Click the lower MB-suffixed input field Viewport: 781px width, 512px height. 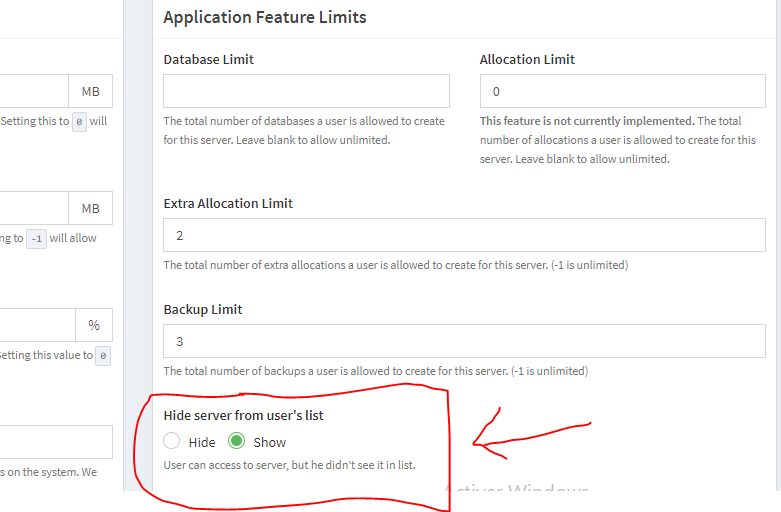pos(34,208)
